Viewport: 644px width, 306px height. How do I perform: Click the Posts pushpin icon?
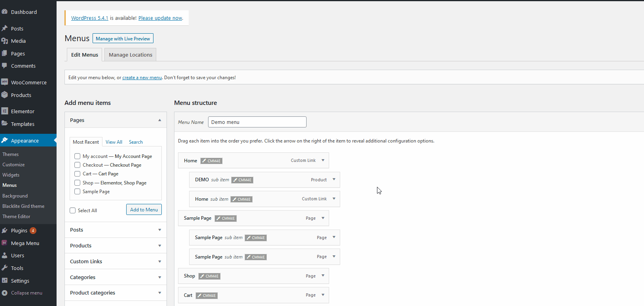tap(5, 29)
